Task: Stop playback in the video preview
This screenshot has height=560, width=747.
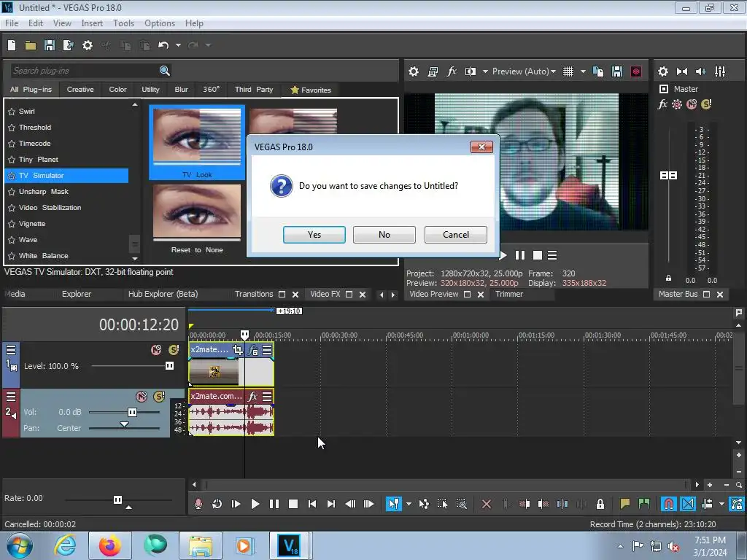Action: (x=538, y=255)
